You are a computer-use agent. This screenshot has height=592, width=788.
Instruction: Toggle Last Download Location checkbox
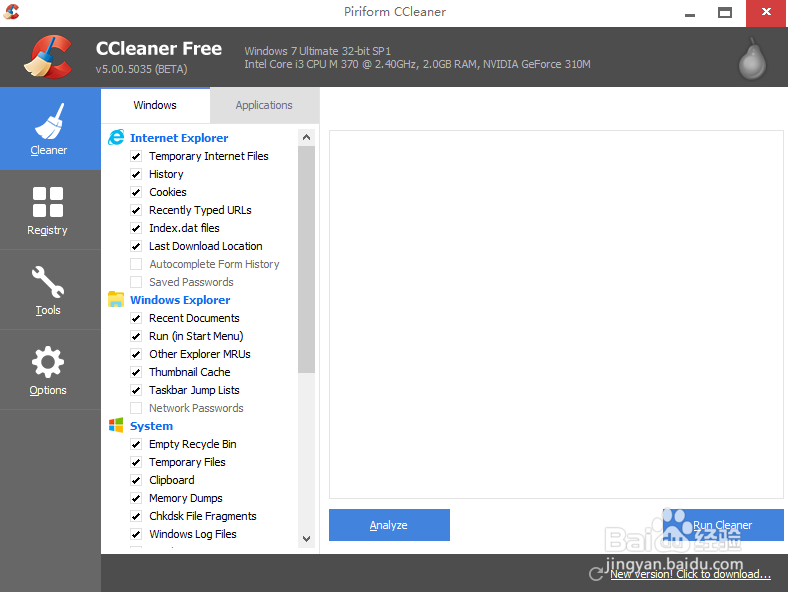click(136, 246)
